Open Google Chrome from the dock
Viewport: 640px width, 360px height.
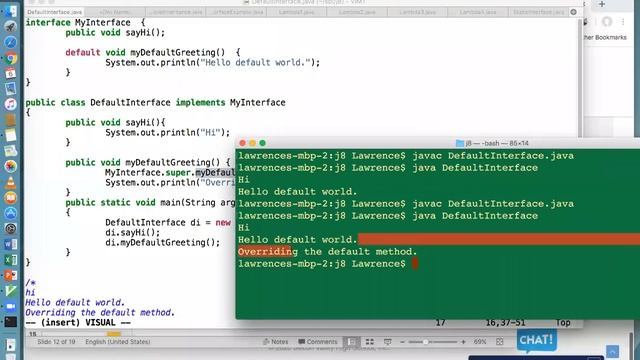(x=11, y=58)
